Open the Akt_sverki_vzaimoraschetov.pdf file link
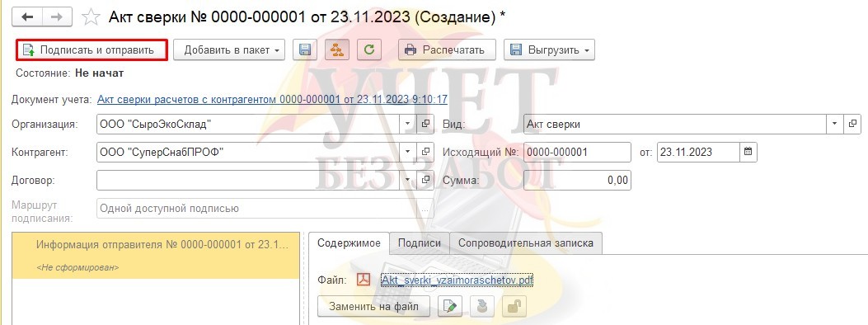The image size is (868, 325). point(457,280)
